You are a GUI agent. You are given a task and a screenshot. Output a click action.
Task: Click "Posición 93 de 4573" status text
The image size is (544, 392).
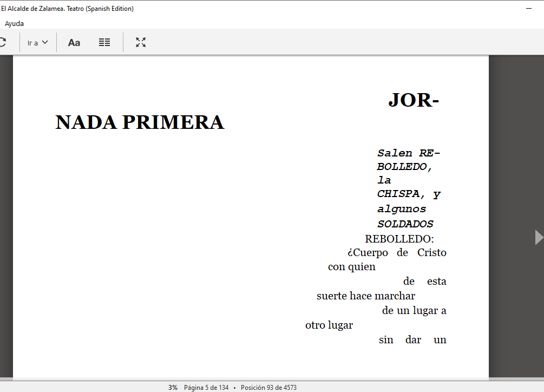pos(268,388)
